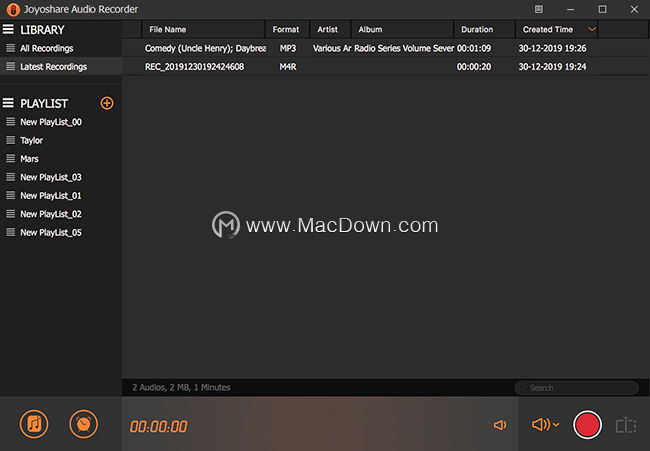
Task: Add a new playlist with plus icon
Action: [x=107, y=103]
